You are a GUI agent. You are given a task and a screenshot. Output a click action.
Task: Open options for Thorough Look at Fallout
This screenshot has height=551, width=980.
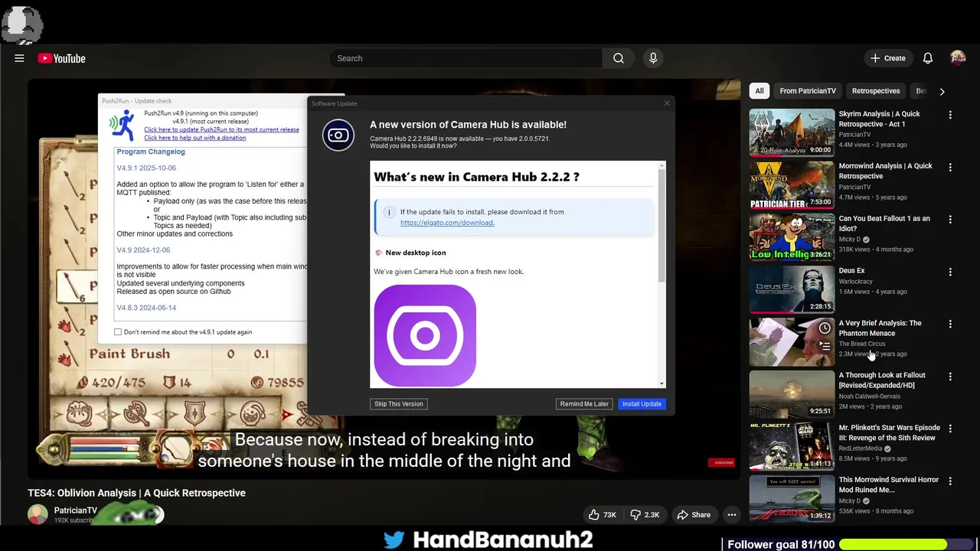coord(950,377)
